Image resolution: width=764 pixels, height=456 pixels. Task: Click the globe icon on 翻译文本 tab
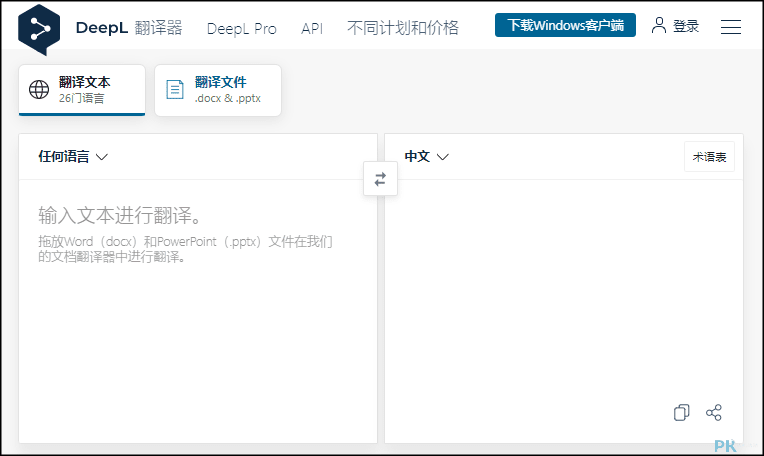point(39,90)
